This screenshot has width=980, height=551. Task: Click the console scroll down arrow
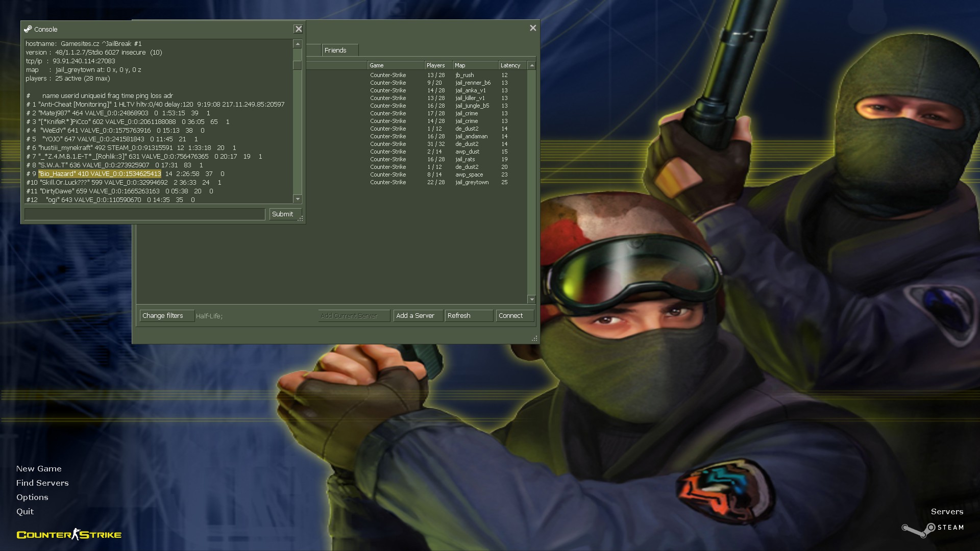pos(297,199)
